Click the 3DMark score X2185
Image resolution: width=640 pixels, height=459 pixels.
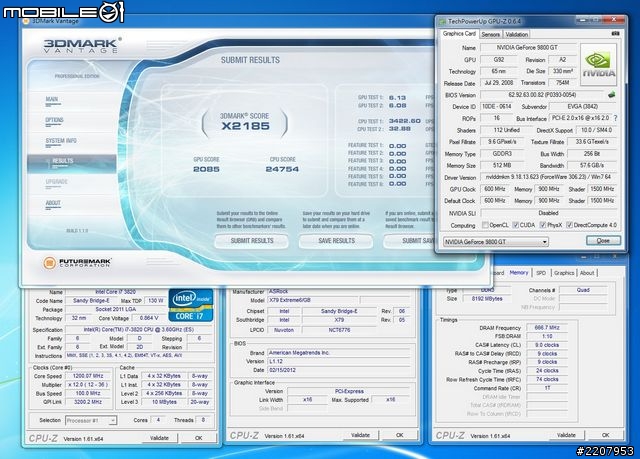tap(245, 126)
